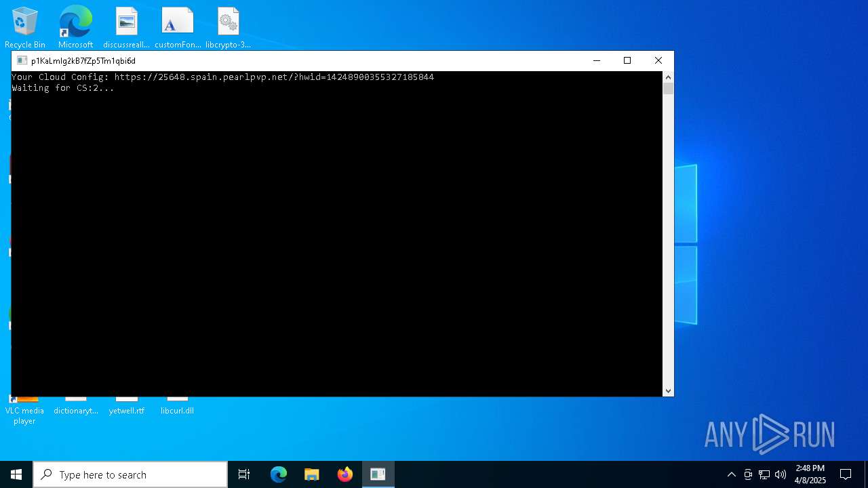Click the Show desktop strip at taskbar end
The image size is (868, 488).
pyautogui.click(x=866, y=474)
